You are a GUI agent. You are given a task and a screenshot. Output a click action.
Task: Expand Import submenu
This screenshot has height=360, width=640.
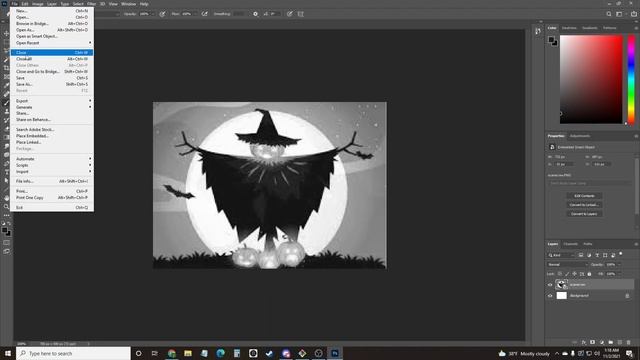point(52,172)
